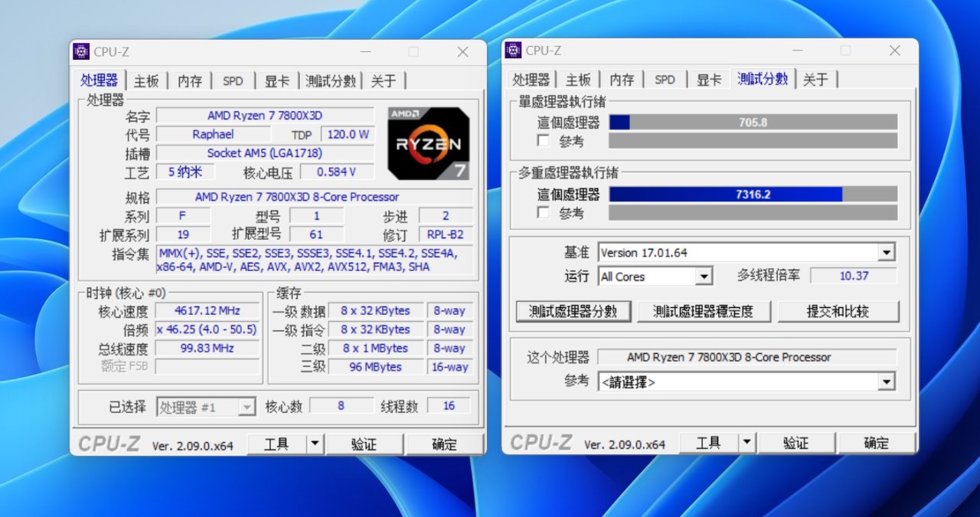The height and width of the screenshot is (517, 980).
Task: Click 工艺 value 5 纳米
Action: tap(185, 172)
